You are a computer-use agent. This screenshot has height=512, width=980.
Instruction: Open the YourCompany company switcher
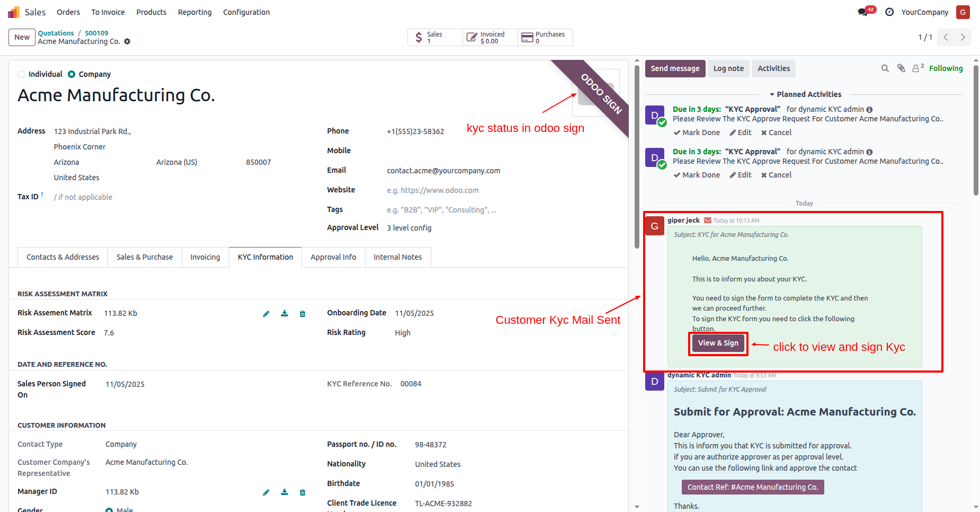click(925, 12)
